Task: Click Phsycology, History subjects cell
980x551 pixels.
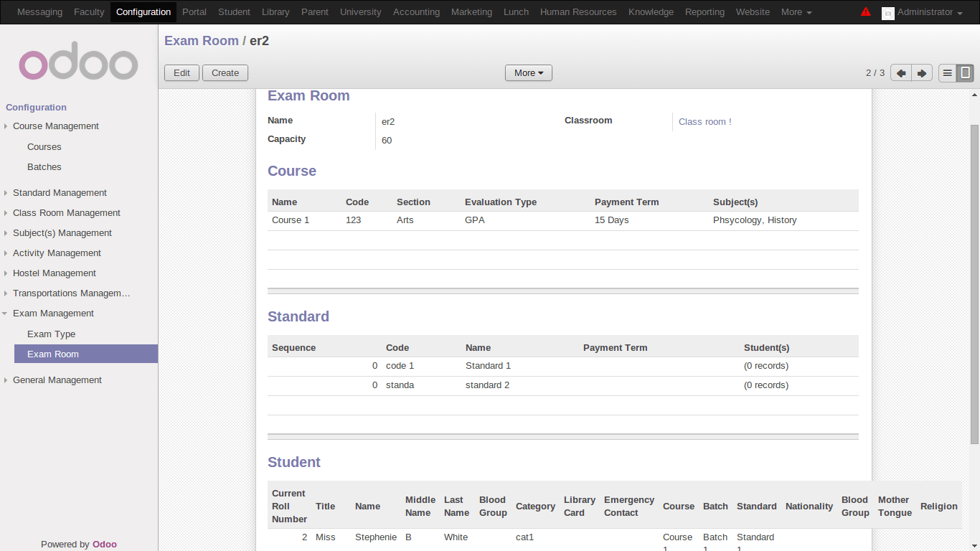Action: point(755,220)
